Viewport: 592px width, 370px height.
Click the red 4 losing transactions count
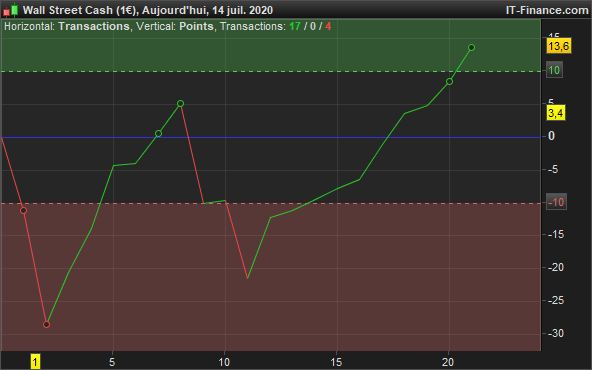(x=328, y=26)
